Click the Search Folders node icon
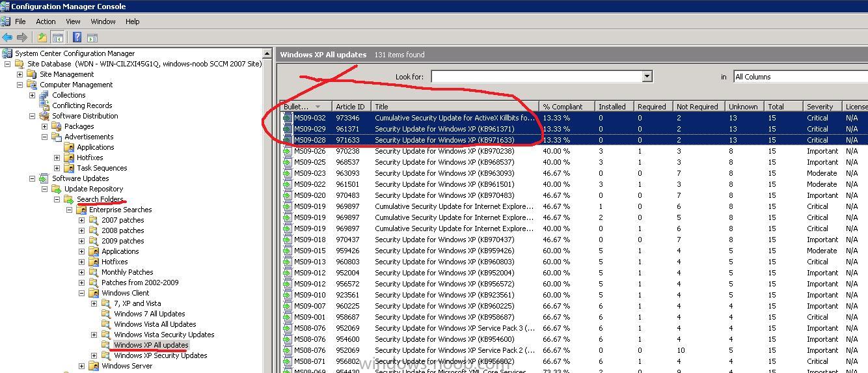Screen dimensions: 868x373 (69, 199)
